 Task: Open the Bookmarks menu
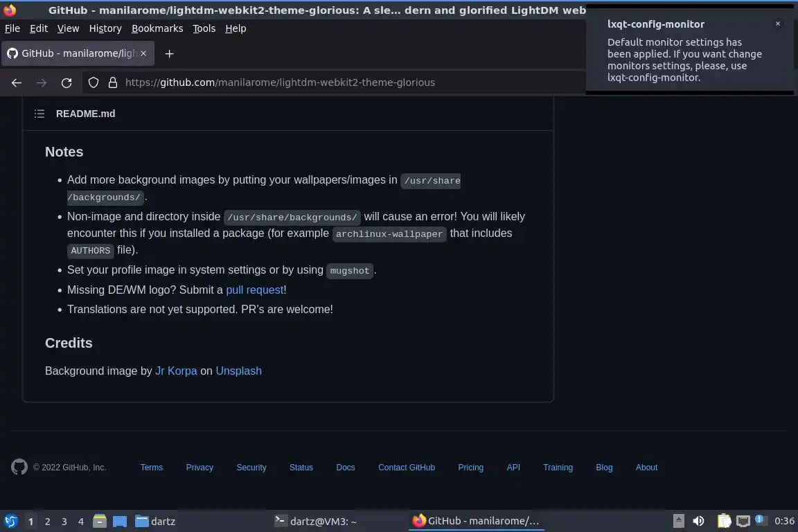tap(157, 28)
